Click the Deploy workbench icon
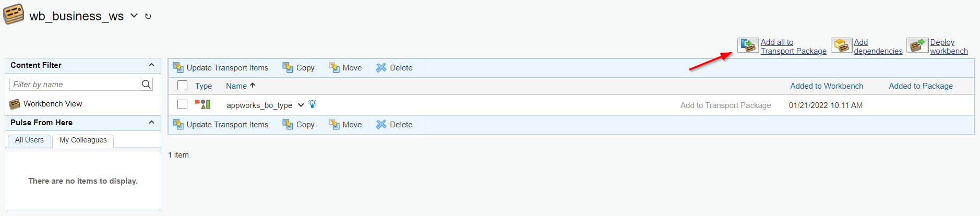980x216 pixels. tap(917, 46)
